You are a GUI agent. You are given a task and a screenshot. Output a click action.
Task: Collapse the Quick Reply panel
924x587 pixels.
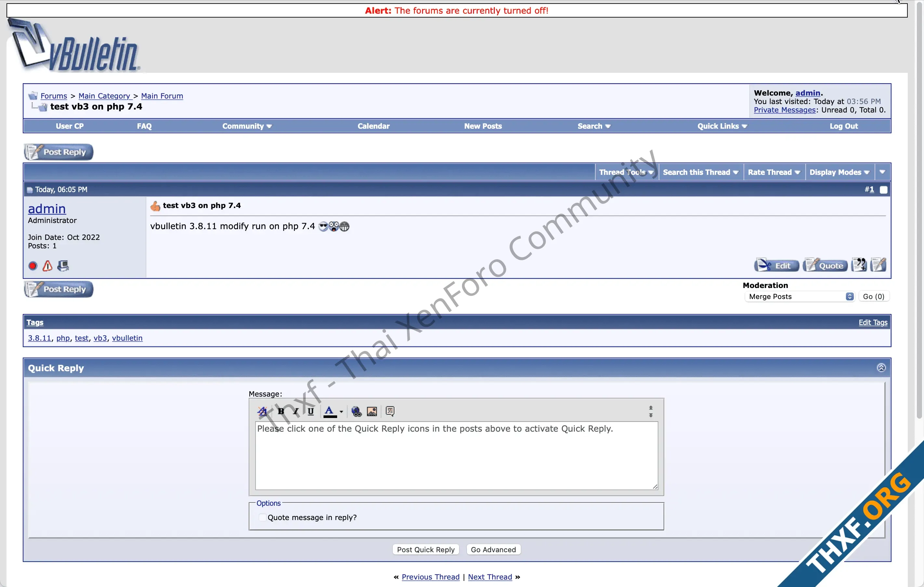click(x=881, y=368)
